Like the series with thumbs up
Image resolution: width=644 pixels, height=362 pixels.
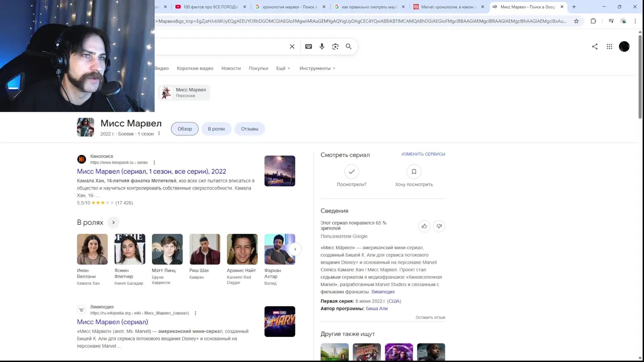[424, 226]
